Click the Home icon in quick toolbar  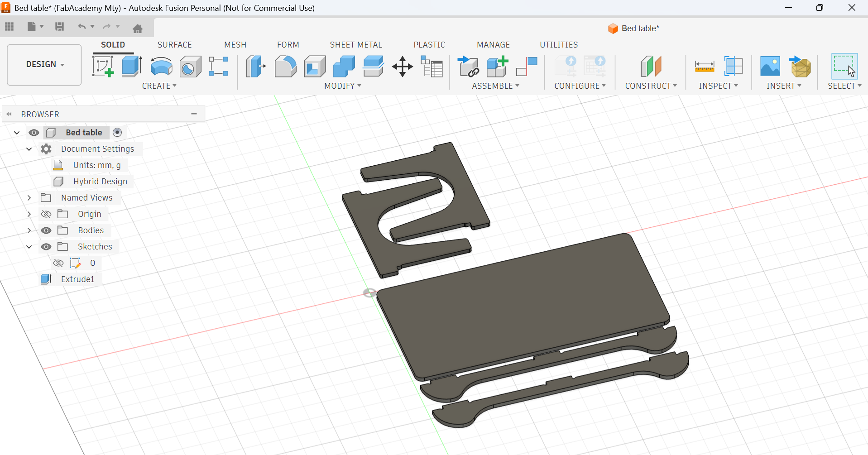pyautogui.click(x=138, y=29)
